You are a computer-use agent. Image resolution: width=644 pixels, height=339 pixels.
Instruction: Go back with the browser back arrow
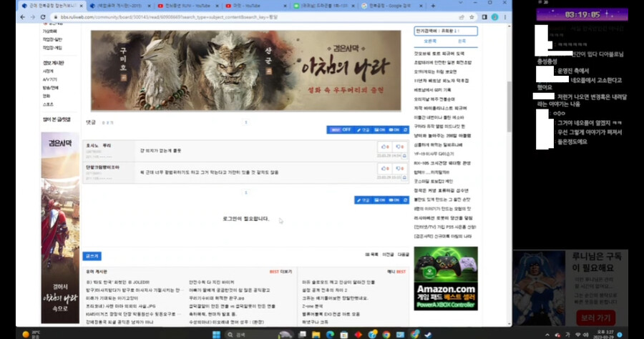[x=23, y=17]
